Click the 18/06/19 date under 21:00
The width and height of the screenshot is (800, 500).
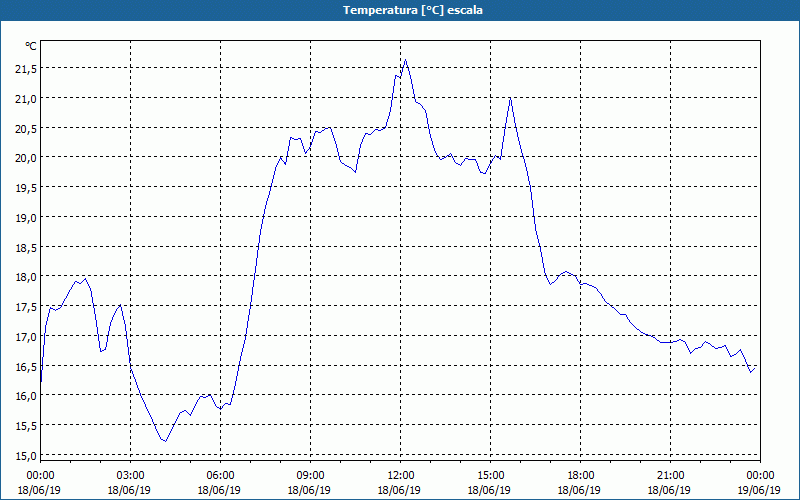click(x=670, y=490)
